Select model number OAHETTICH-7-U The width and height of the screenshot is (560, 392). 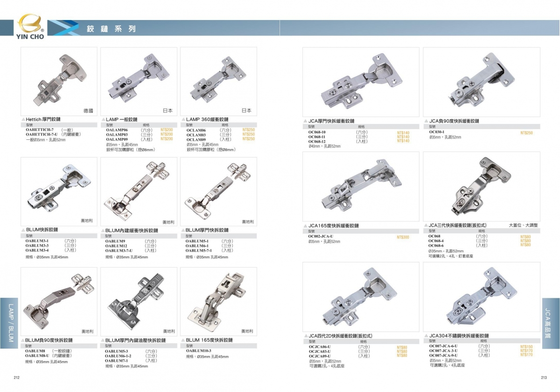point(42,134)
